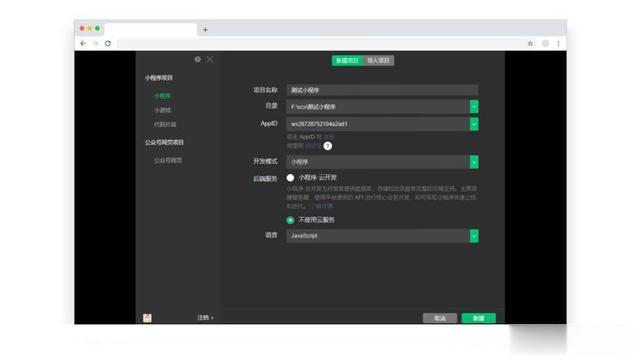Open a new browser tab
This screenshot has height=360, width=640.
pos(205,29)
